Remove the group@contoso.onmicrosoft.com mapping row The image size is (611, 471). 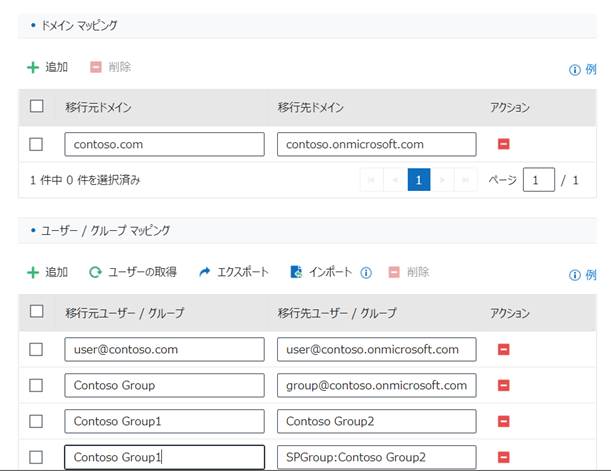click(503, 386)
